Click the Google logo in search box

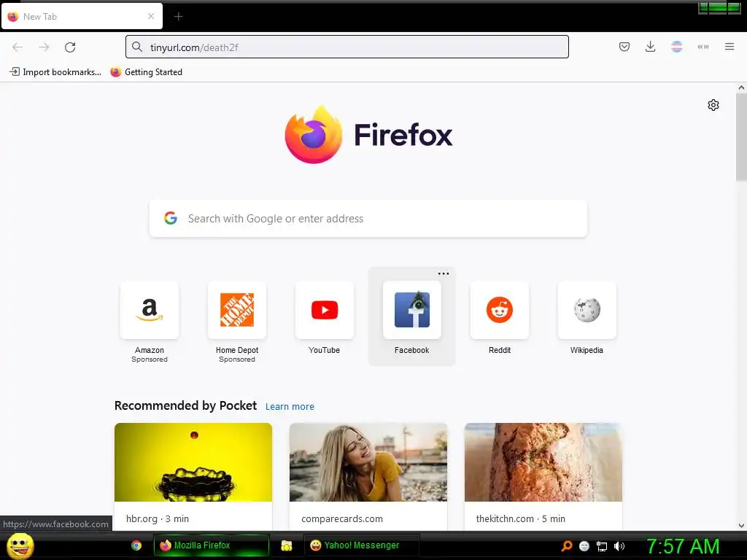[171, 218]
